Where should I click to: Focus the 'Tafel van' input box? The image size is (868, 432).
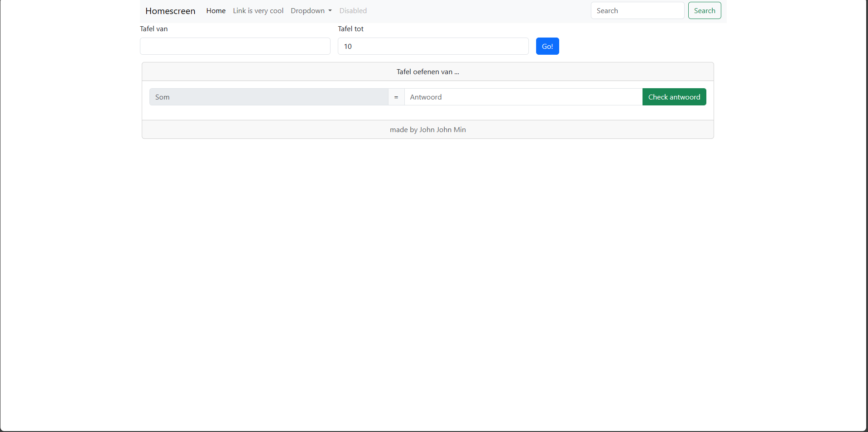coord(235,46)
